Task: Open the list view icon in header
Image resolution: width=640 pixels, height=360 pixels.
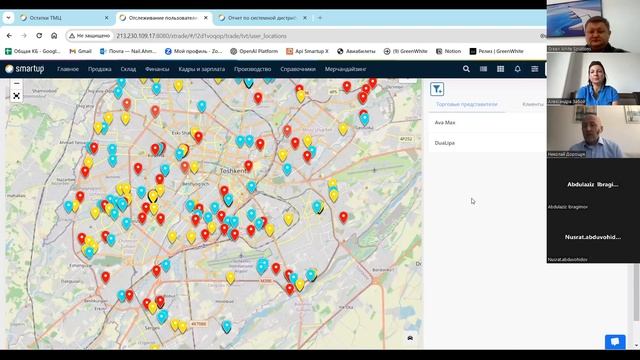Action: [483, 69]
